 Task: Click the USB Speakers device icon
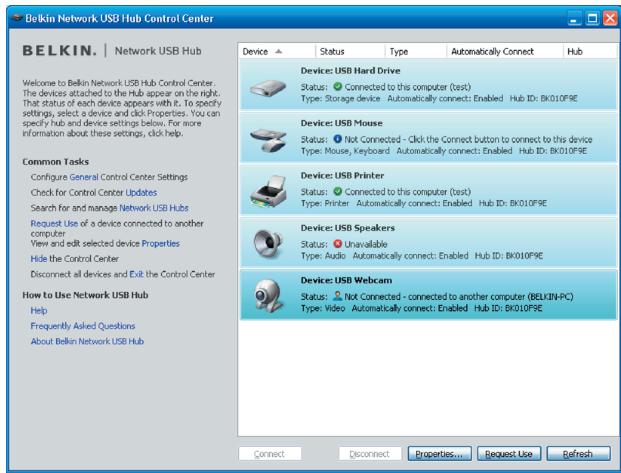point(268,244)
